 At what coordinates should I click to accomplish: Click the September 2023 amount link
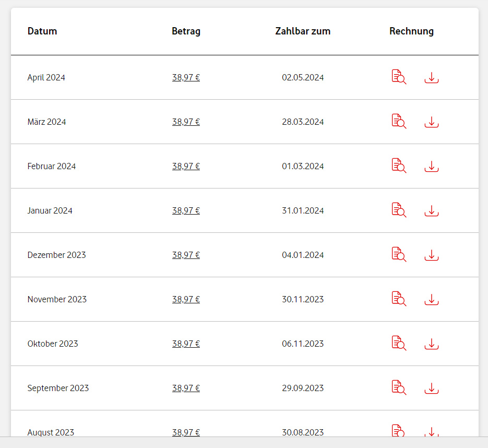[x=186, y=388]
